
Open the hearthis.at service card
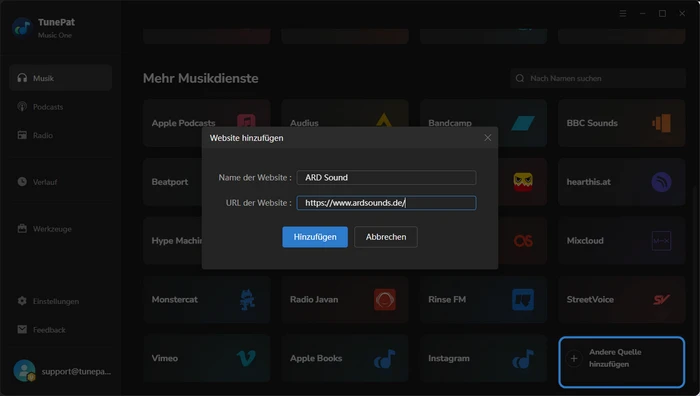pos(621,182)
